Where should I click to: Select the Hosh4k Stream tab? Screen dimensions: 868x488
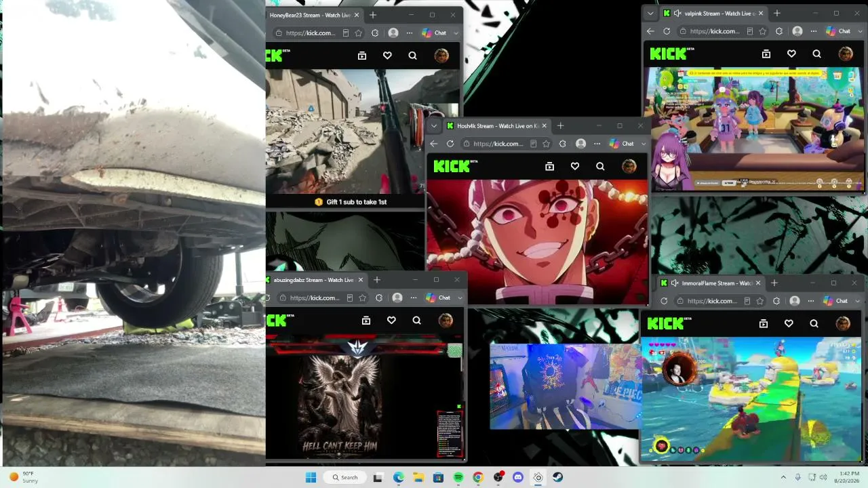(x=496, y=126)
